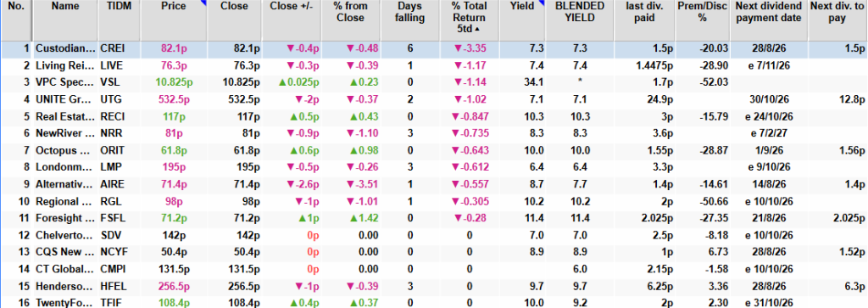The height and width of the screenshot is (308, 868).
Task: Click the Close +/- column header
Action: [x=292, y=6]
